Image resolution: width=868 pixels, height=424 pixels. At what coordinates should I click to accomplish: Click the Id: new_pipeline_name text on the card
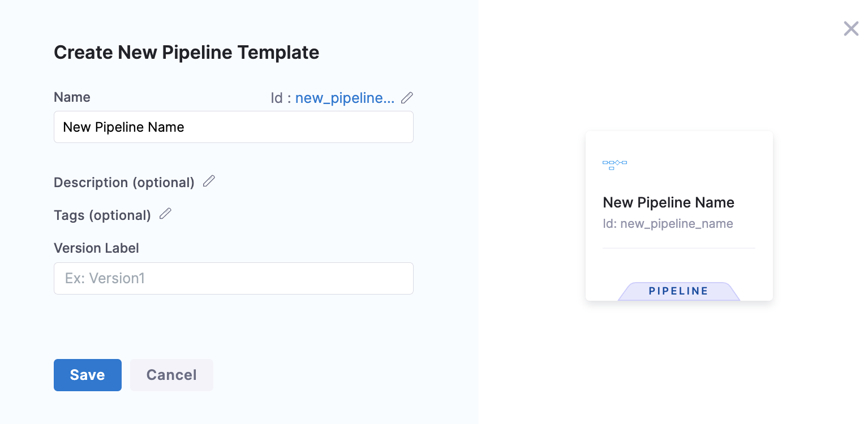(668, 223)
